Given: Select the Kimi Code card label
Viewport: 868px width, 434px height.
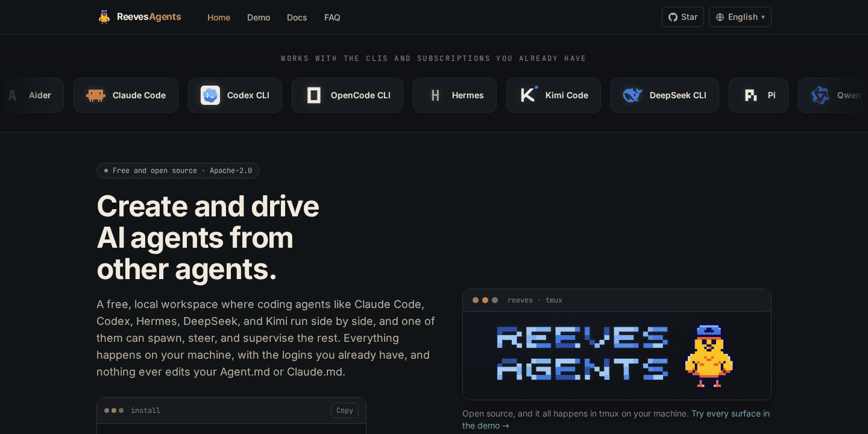Looking at the screenshot, I should coord(567,95).
